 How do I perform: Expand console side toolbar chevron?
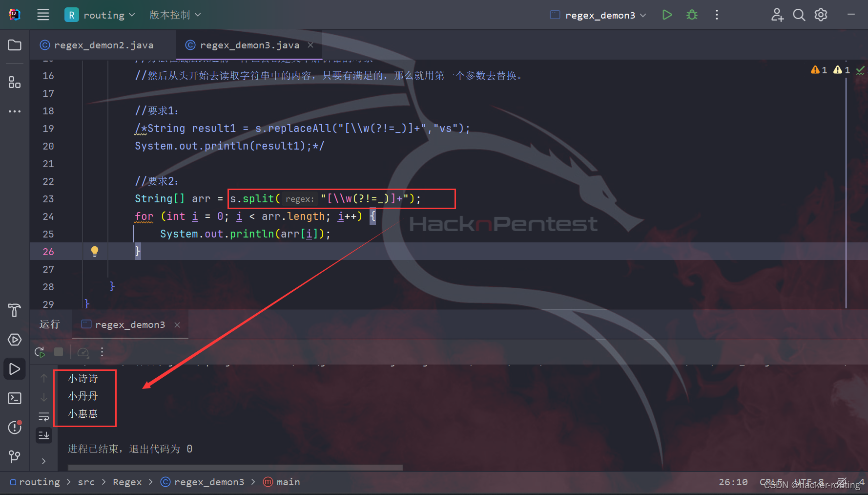coord(44,461)
